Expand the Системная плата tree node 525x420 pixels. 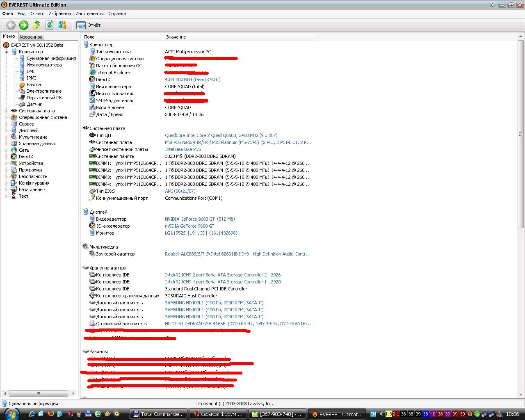click(x=6, y=111)
